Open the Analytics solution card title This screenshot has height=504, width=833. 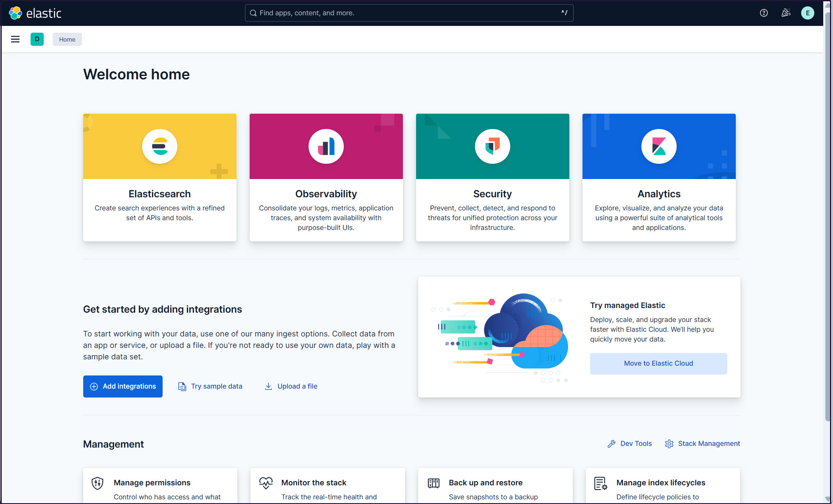(659, 194)
